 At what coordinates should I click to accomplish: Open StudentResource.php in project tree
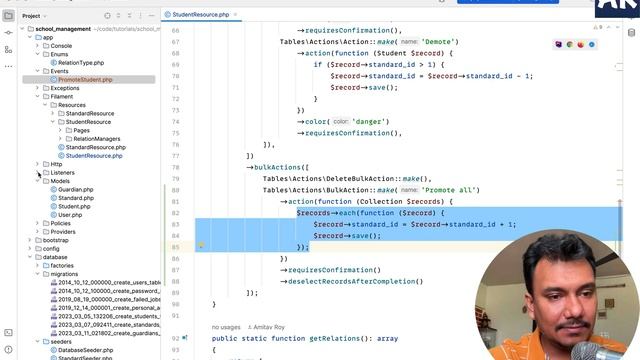(94, 156)
